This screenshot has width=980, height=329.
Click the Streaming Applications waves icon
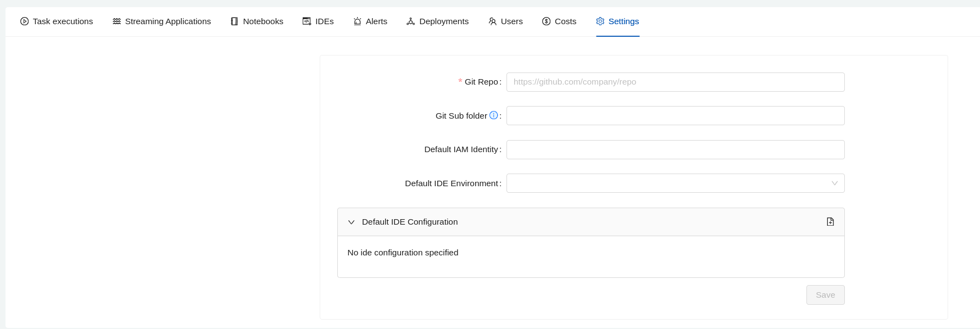116,21
